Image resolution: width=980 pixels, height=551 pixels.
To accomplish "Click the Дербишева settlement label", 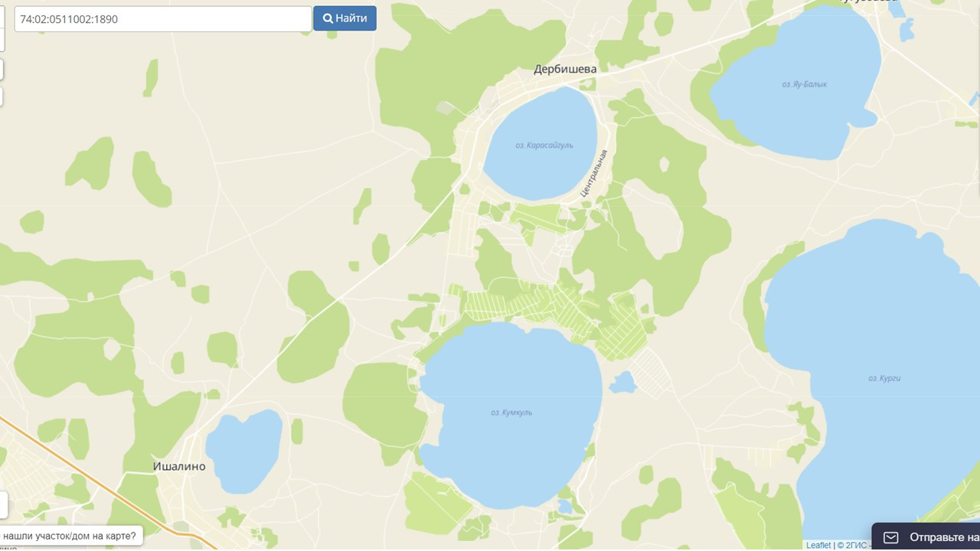I will (x=565, y=69).
